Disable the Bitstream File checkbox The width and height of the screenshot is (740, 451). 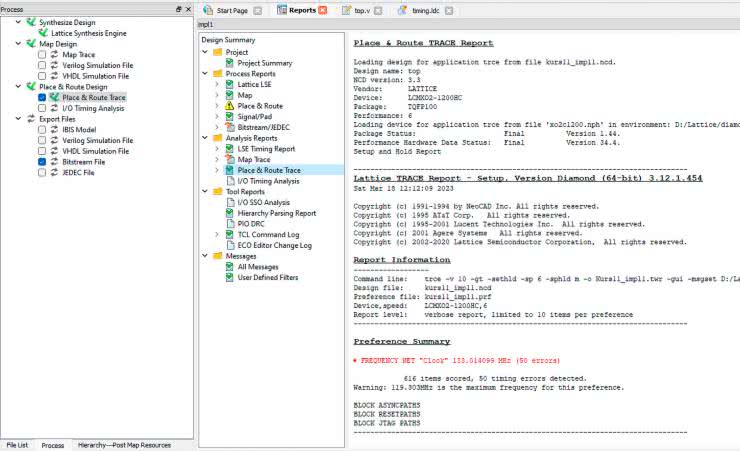click(42, 161)
